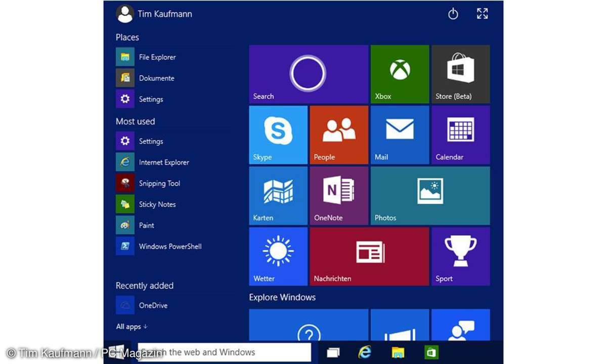Expand the All apps list
The image size is (607, 364).
click(x=132, y=327)
